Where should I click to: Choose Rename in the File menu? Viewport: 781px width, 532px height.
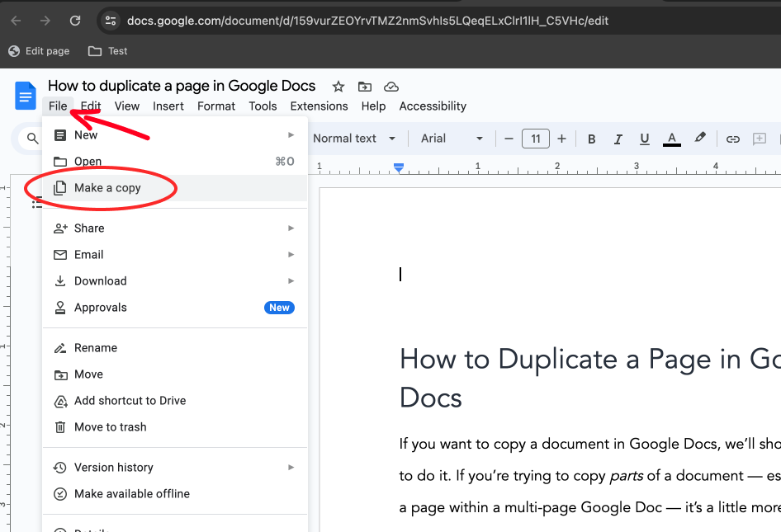(x=175, y=347)
